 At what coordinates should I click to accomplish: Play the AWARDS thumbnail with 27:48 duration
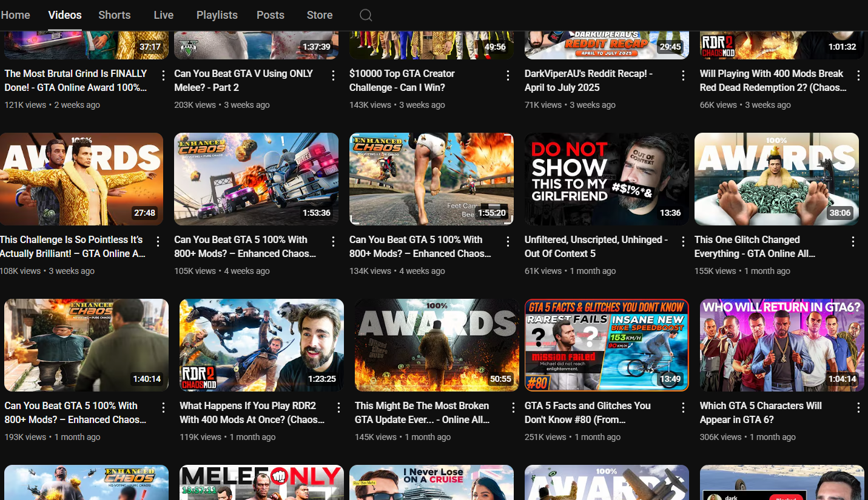[x=81, y=179]
